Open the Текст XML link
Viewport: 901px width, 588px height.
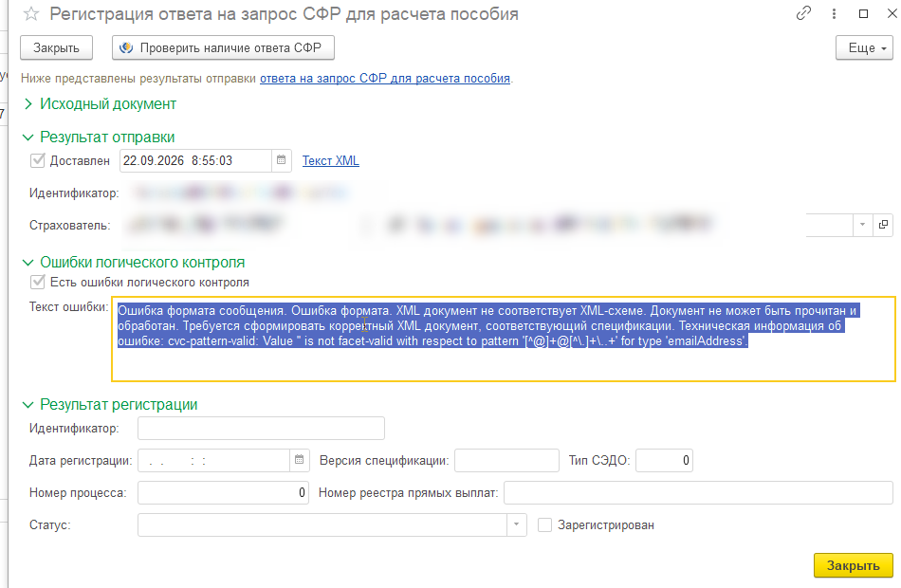pyautogui.click(x=330, y=160)
